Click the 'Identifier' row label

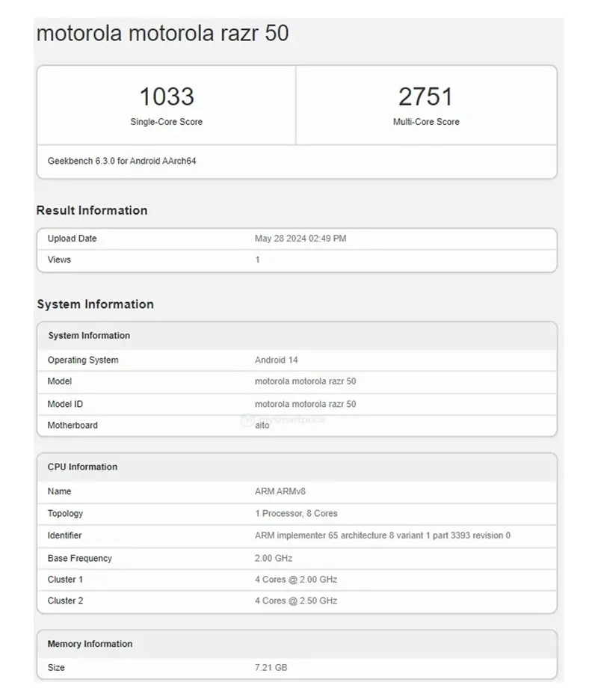[x=65, y=535]
